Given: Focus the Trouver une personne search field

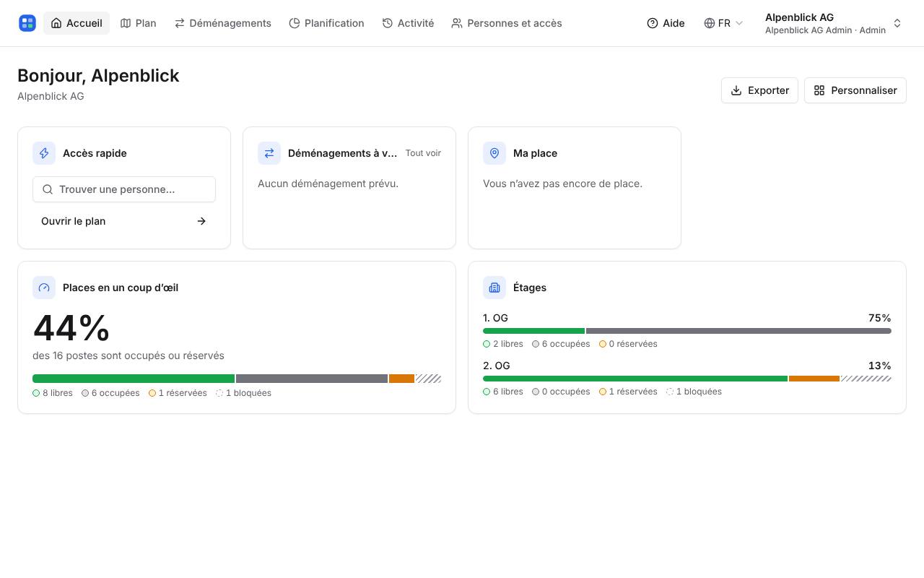Looking at the screenshot, I should pos(124,189).
